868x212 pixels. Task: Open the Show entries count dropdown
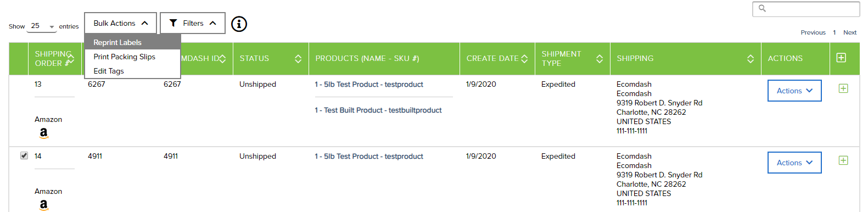(x=42, y=26)
